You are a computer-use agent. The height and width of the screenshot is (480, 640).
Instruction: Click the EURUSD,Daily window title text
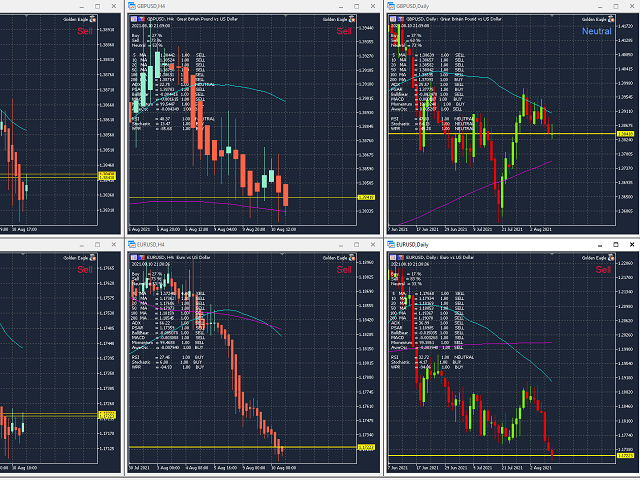click(413, 244)
